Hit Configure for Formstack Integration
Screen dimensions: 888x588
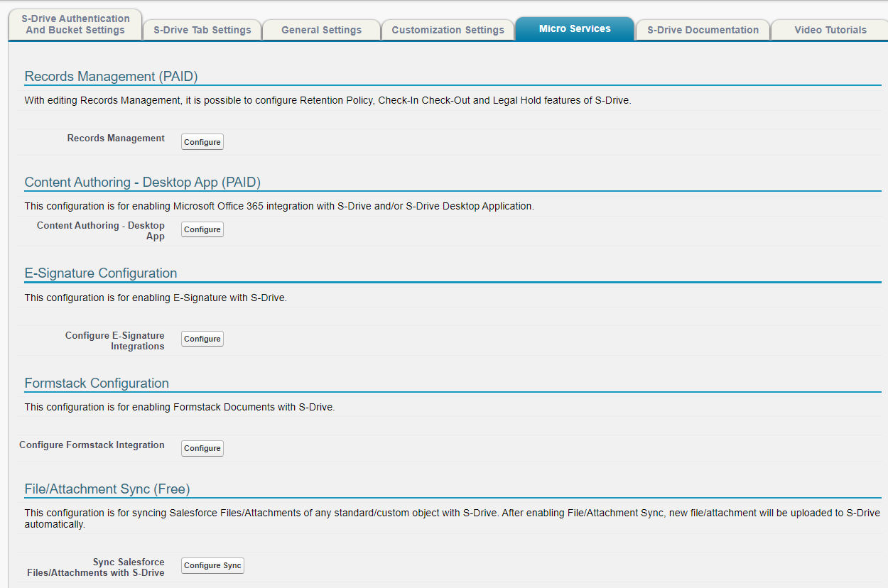202,448
